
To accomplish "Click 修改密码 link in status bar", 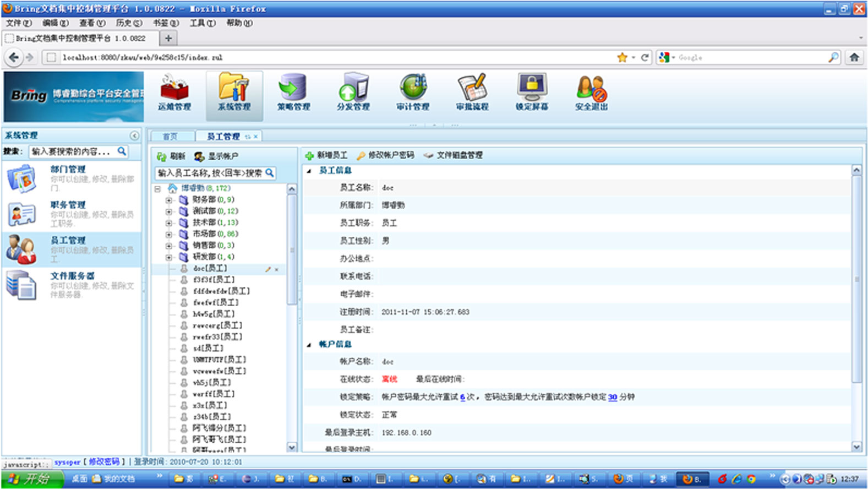I will click(x=104, y=462).
